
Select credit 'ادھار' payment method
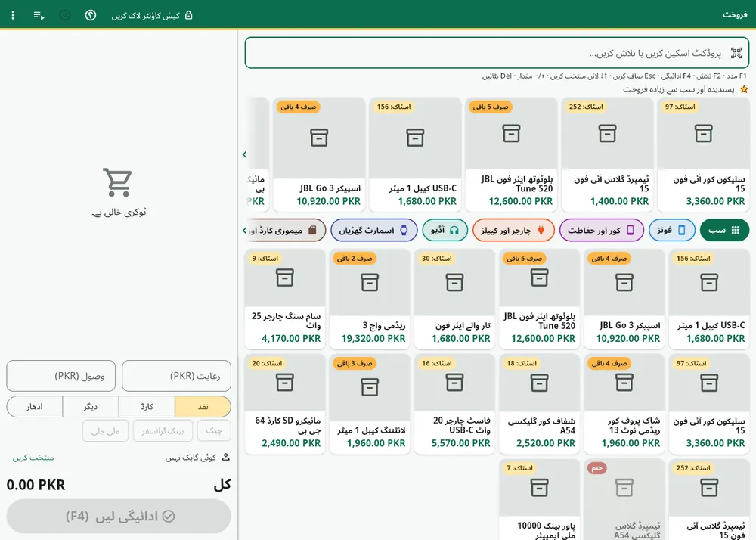pos(35,407)
